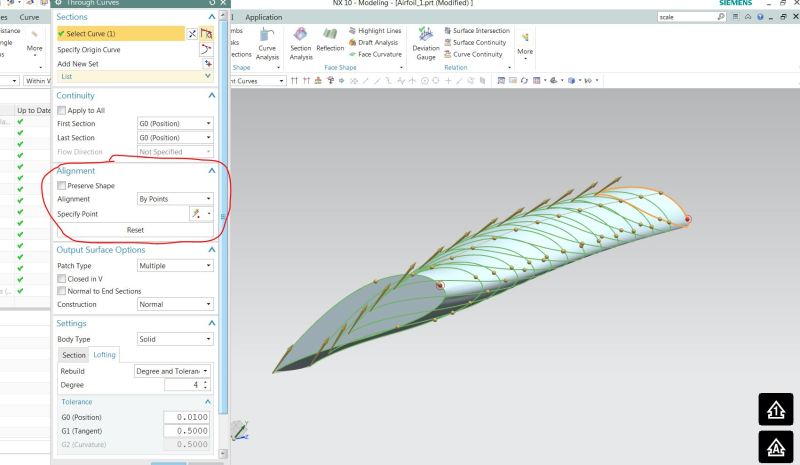Click the search magnifier in the command finder

[x=720, y=17]
